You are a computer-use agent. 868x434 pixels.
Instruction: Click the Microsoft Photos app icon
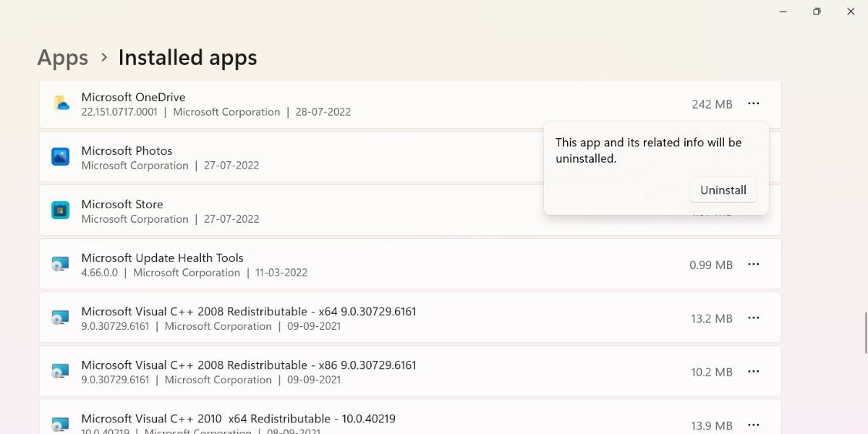click(60, 156)
